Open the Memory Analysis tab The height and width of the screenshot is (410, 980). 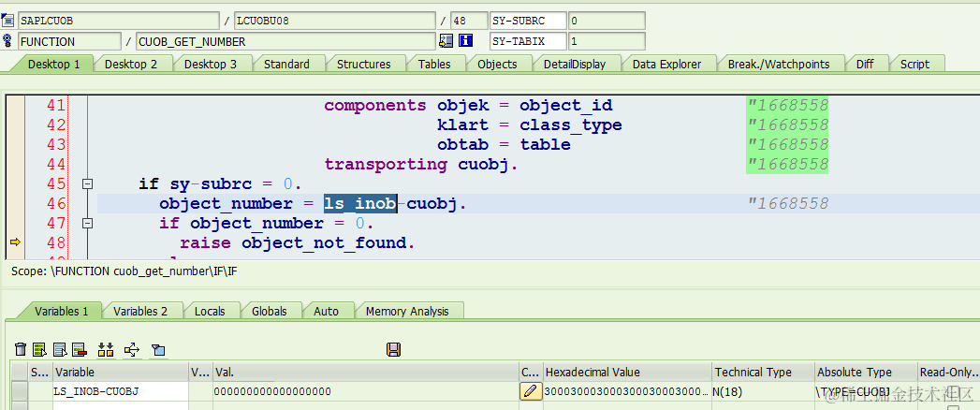[x=407, y=311]
